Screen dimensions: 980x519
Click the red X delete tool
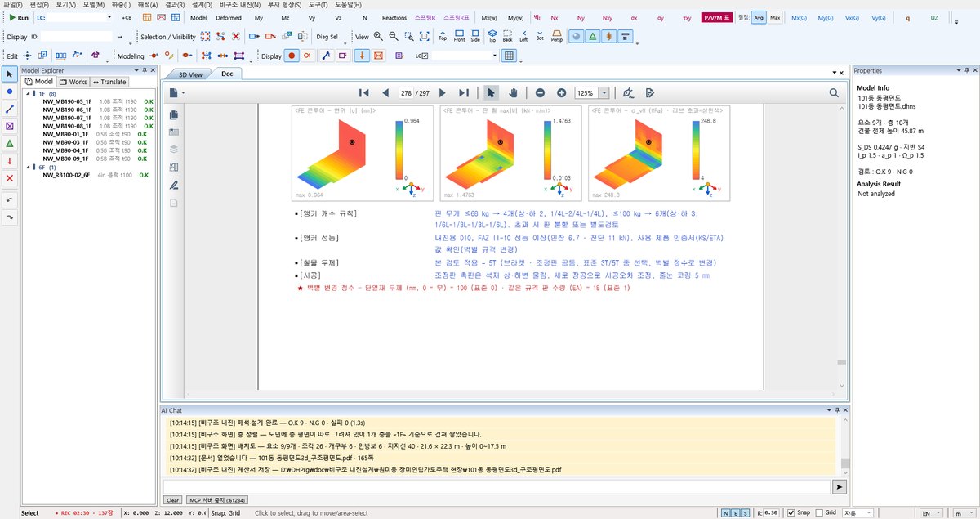10,177
